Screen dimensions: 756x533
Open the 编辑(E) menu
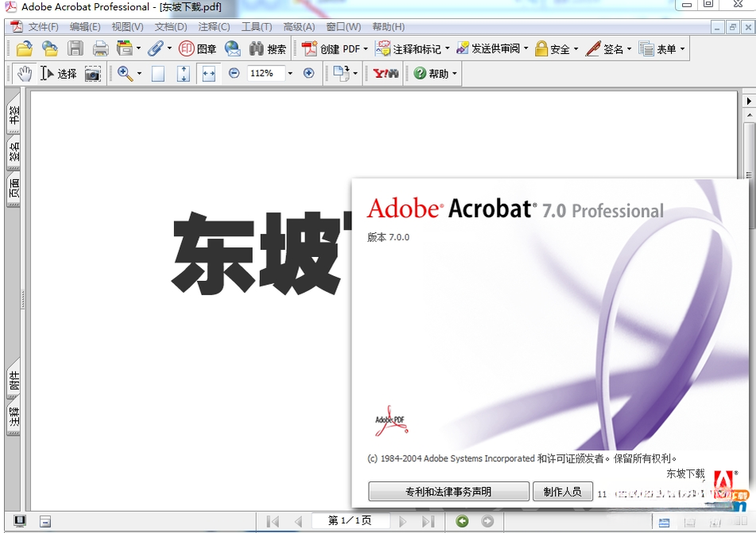(x=85, y=27)
